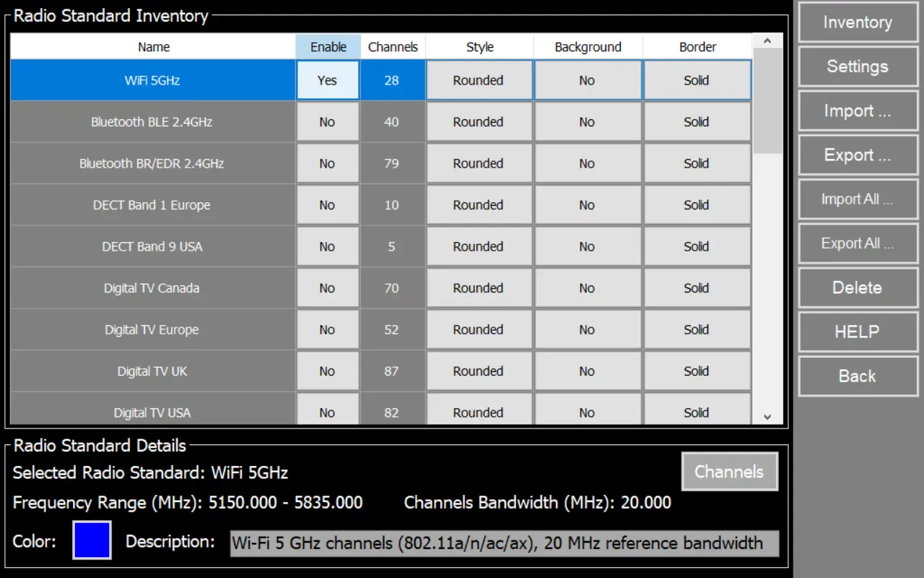Screen dimensions: 924x578
Task: Click the Description text field
Action: coord(504,543)
